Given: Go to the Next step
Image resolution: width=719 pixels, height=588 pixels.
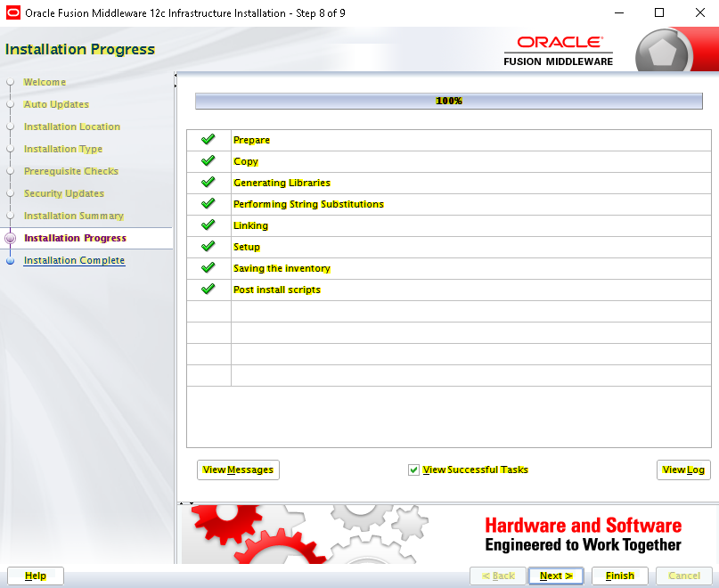Looking at the screenshot, I should (556, 576).
